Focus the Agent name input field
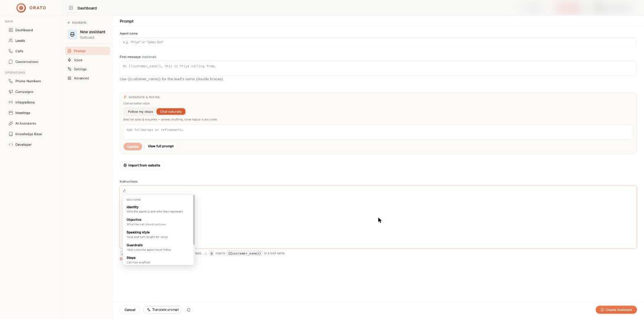644x319 pixels. (x=378, y=42)
